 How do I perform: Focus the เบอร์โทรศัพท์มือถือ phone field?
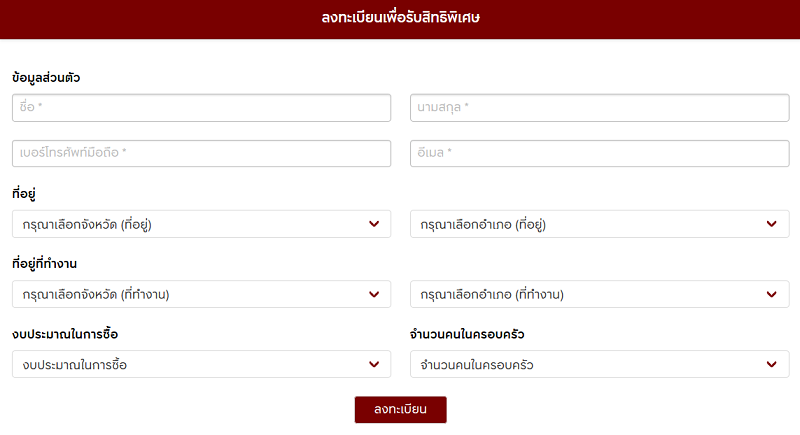point(202,153)
